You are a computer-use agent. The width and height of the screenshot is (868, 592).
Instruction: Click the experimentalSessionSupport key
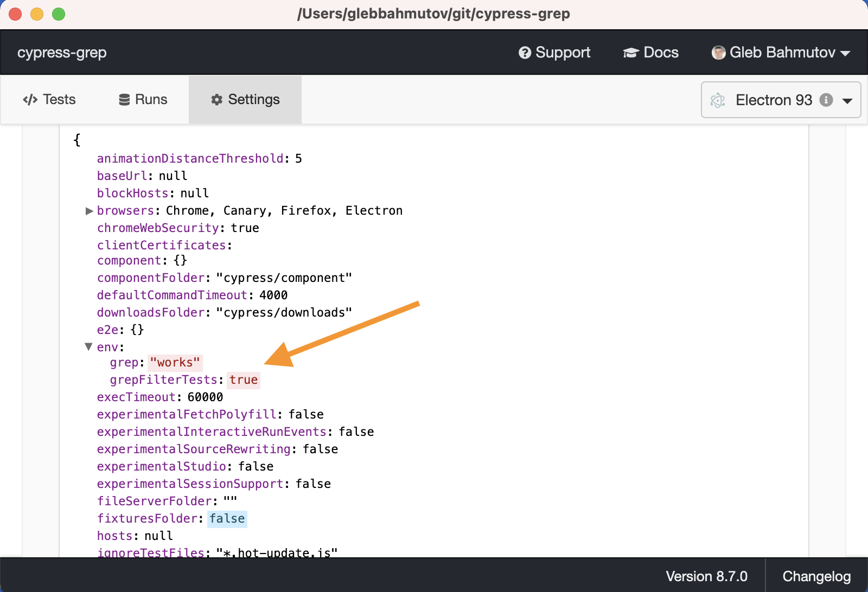(190, 484)
